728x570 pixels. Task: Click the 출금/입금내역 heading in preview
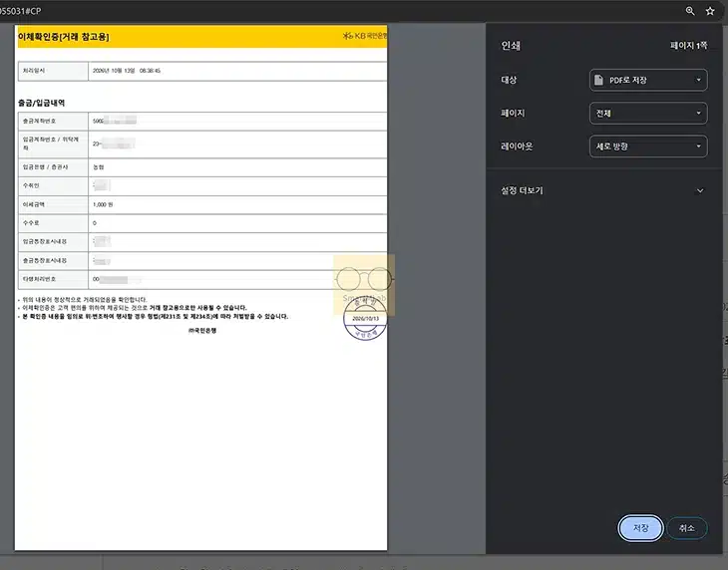(x=41, y=103)
